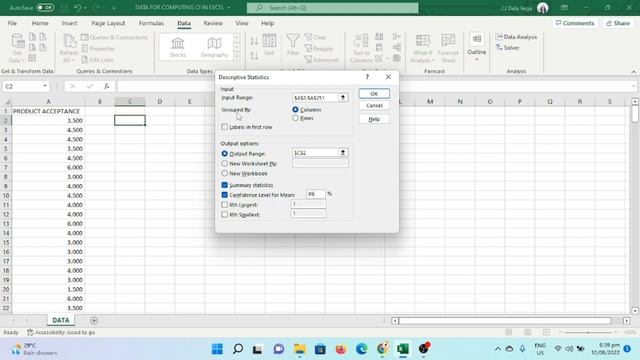Open the Solver add-in
640x360 pixels.
click(507, 48)
